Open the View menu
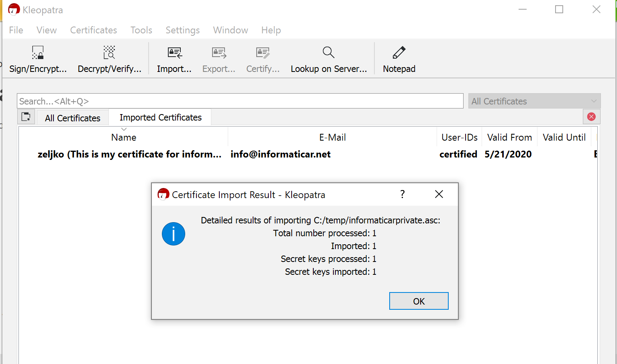Image resolution: width=617 pixels, height=364 pixels. pyautogui.click(x=47, y=30)
